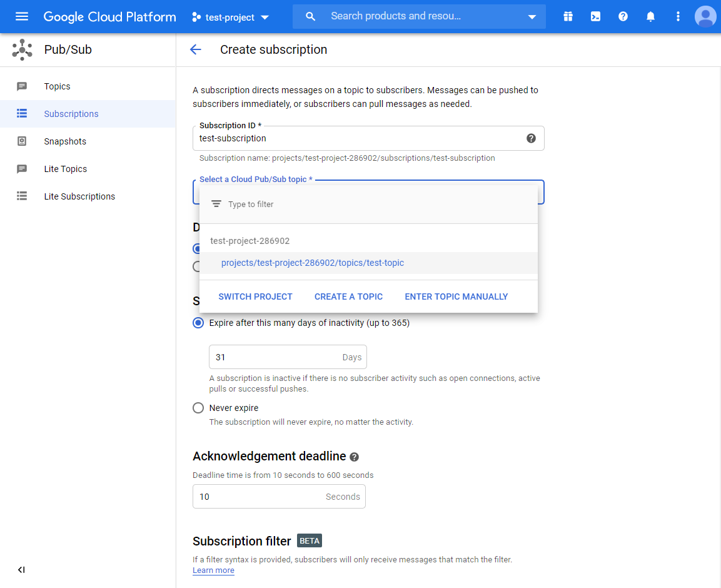The width and height of the screenshot is (721, 588).
Task: Click the Subscription ID input field
Action: (x=368, y=138)
